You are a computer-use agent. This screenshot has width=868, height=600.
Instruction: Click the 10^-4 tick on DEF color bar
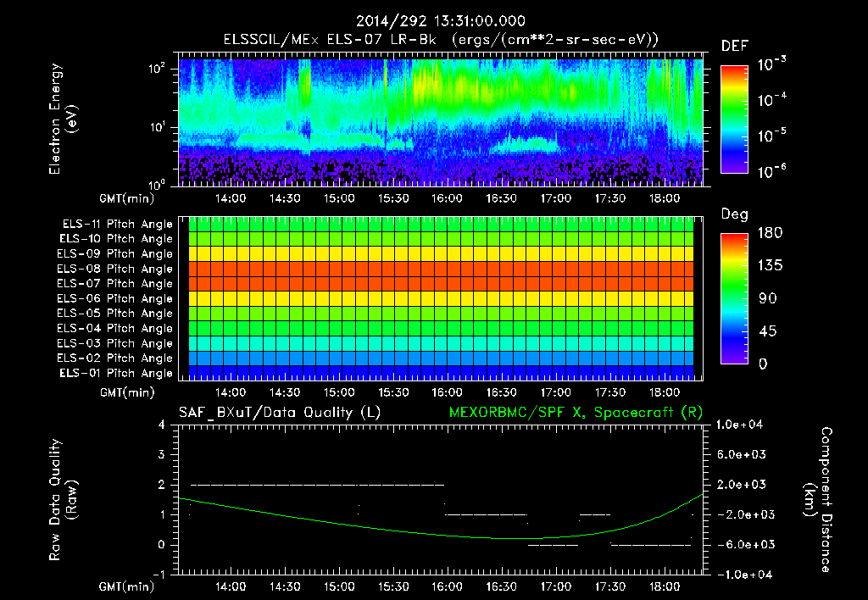[771, 100]
